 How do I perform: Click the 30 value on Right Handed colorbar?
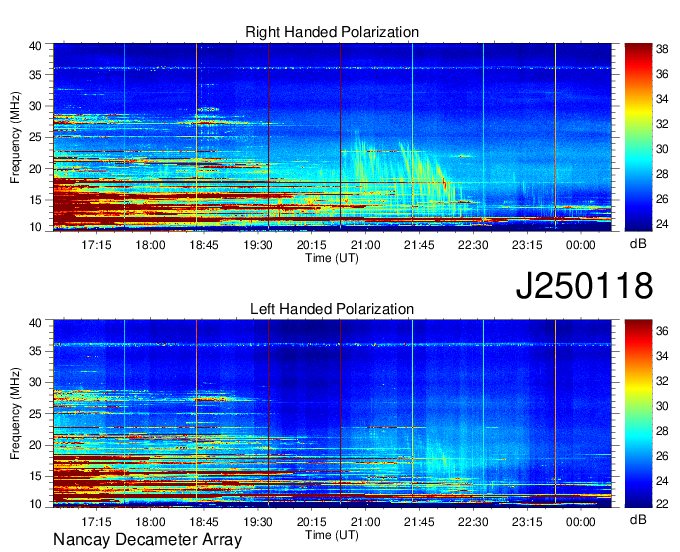point(662,149)
